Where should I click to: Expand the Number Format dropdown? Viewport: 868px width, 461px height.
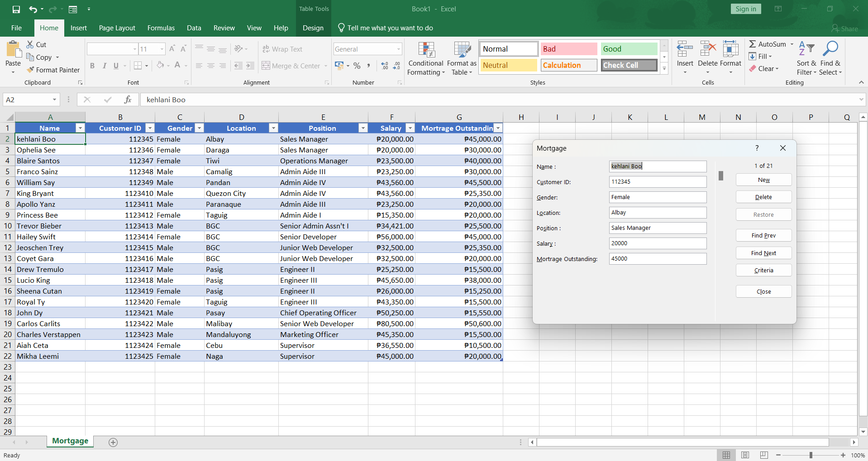pos(398,49)
